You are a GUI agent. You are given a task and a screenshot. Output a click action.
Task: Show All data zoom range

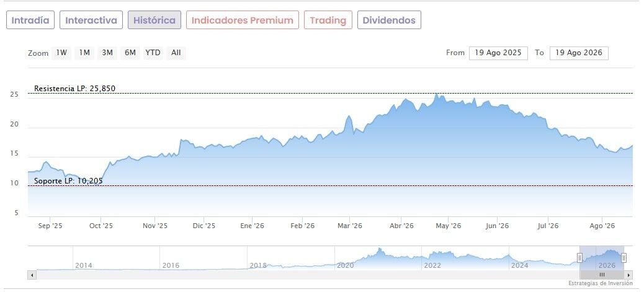176,53
